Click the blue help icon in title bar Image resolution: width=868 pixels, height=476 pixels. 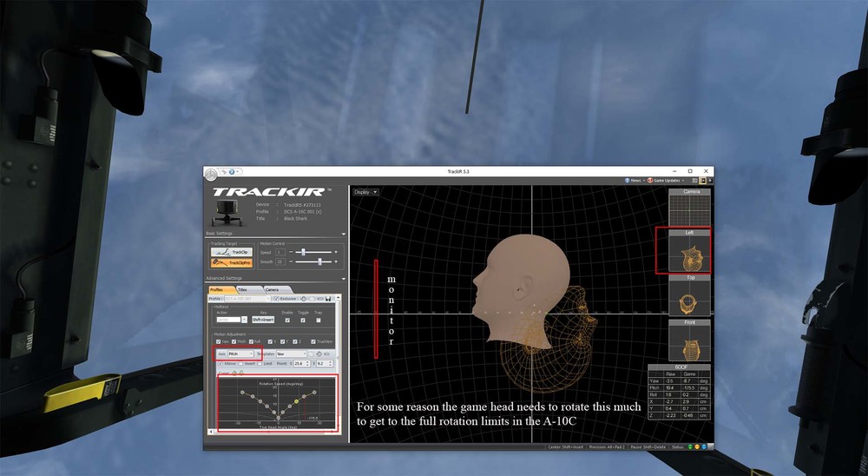232,172
